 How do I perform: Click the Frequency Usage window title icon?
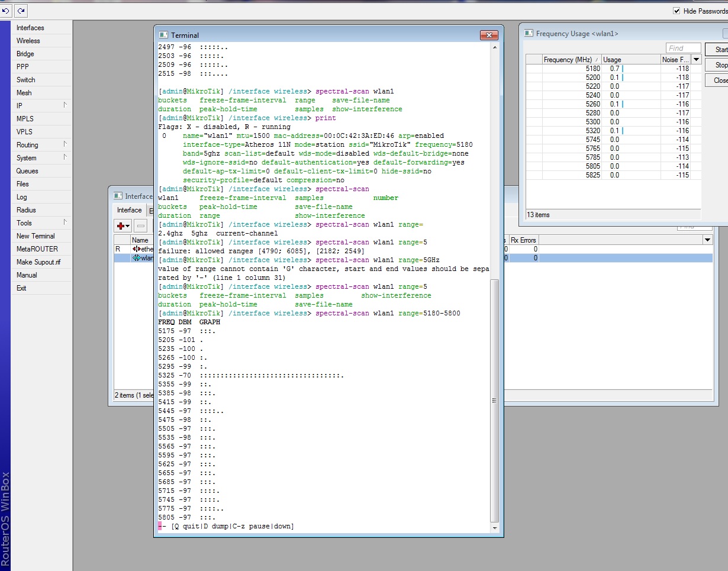tap(529, 34)
